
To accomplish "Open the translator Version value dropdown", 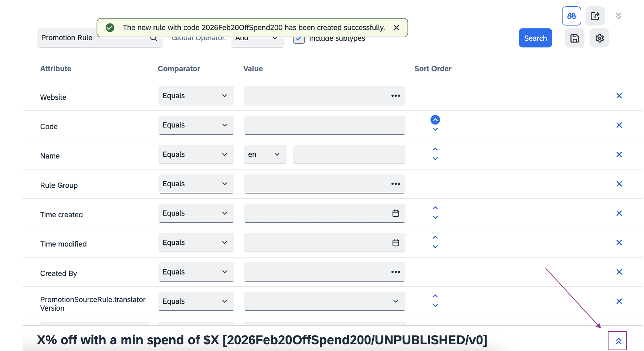I will pyautogui.click(x=324, y=301).
